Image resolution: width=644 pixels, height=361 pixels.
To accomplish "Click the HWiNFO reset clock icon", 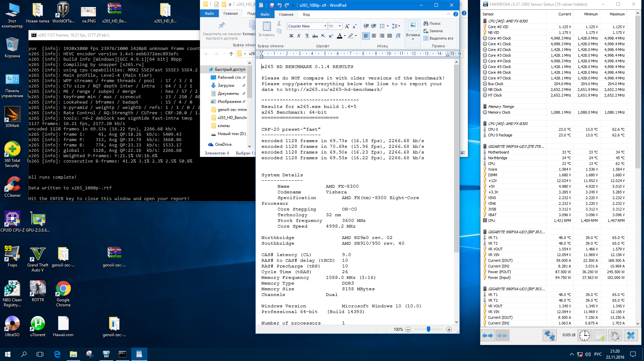I will tap(584, 335).
